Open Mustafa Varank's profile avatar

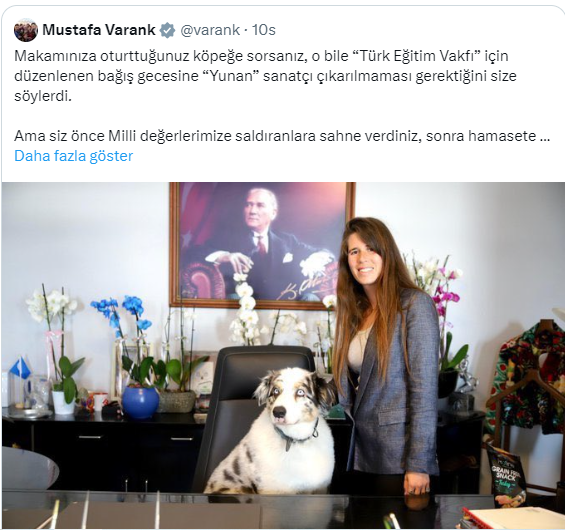[x=26, y=30]
